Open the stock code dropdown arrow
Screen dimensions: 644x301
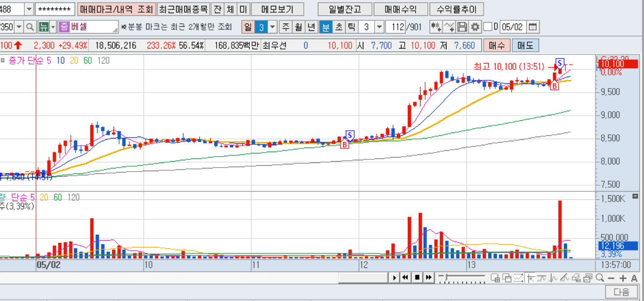tap(19, 27)
